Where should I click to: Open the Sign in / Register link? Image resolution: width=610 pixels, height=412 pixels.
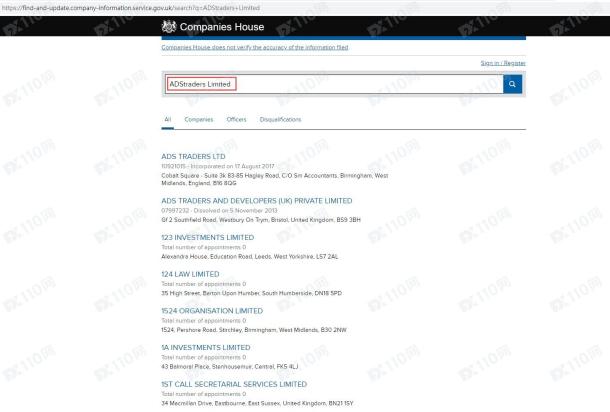[x=503, y=63]
